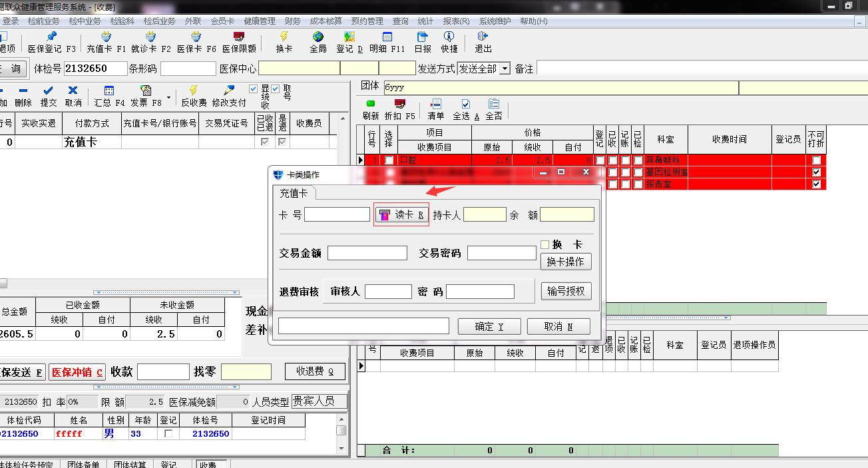Open the 系统维护 menu
Screen dimensions: 868x468
click(x=495, y=21)
